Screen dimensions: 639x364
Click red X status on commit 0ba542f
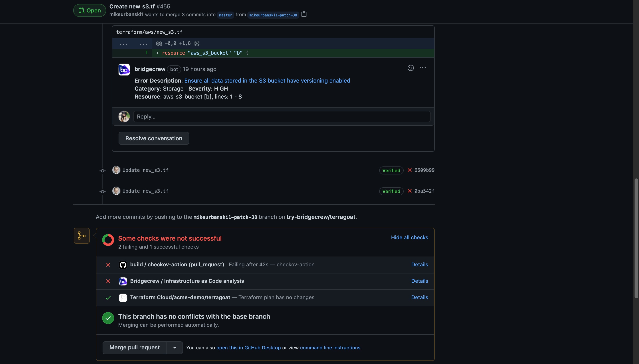coord(409,191)
